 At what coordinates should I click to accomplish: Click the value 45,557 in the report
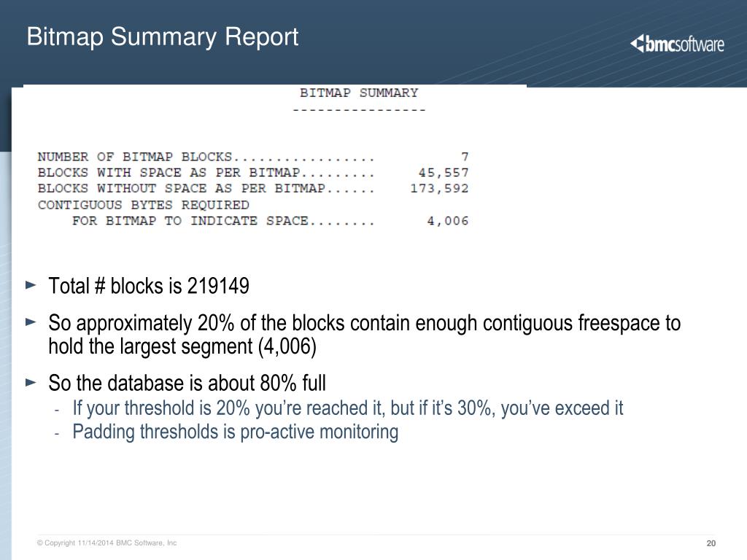pyautogui.click(x=444, y=172)
